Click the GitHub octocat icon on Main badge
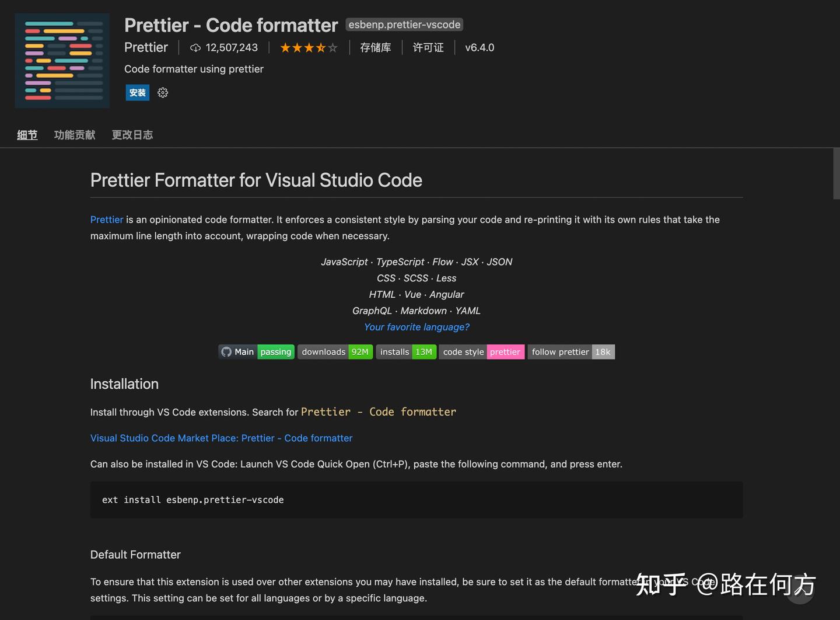 226,351
